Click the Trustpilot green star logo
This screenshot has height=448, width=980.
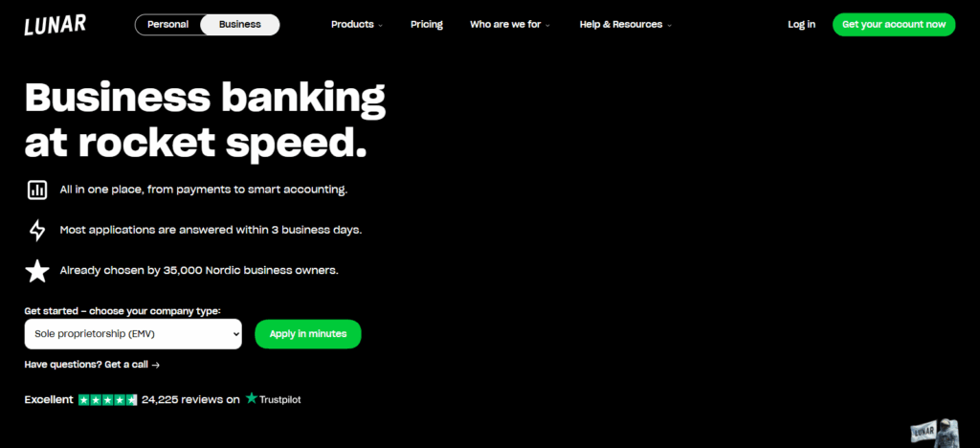(252, 398)
